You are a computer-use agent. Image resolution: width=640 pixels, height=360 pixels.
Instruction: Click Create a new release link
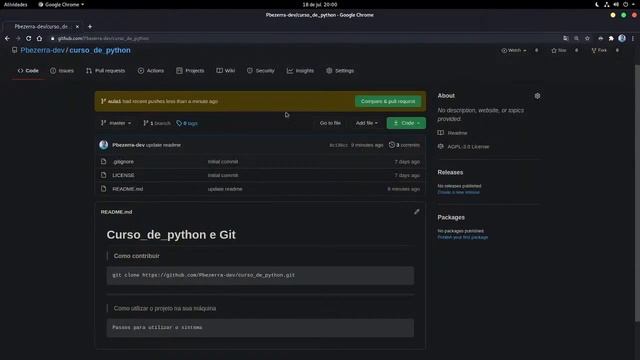click(458, 192)
